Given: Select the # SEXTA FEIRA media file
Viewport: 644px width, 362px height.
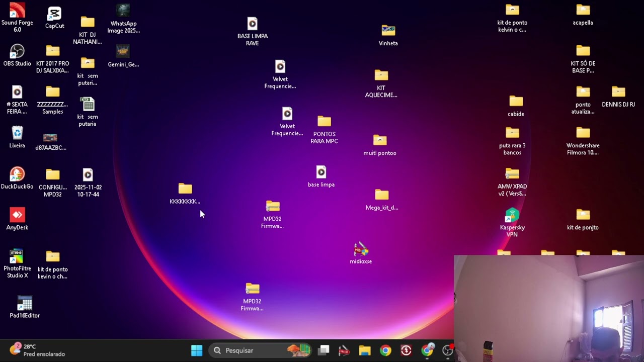Looking at the screenshot, I should (x=17, y=100).
